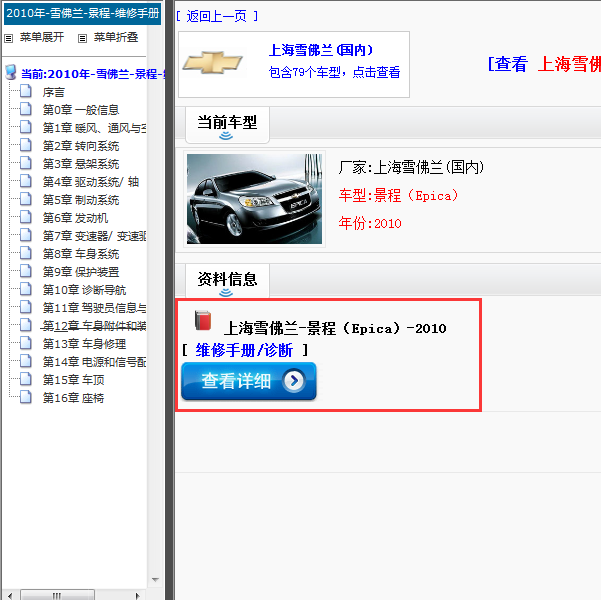The height and width of the screenshot is (600, 601).
Task: Click the page icon next to 序言
Action: coord(26,91)
